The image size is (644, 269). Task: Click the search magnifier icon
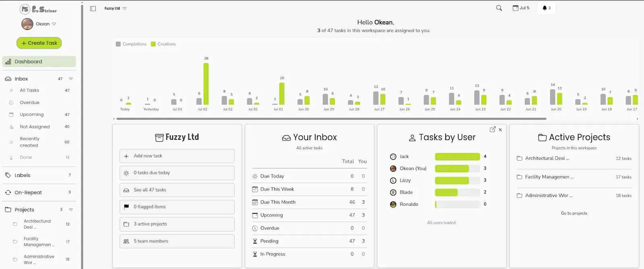pyautogui.click(x=499, y=8)
